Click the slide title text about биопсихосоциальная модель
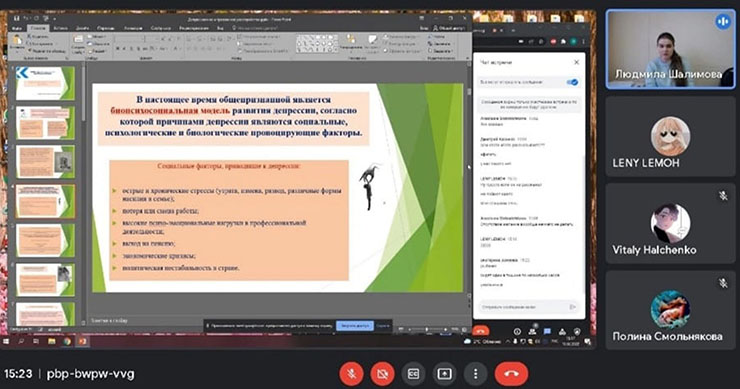Viewport: 740px width, 389px height. (234, 116)
